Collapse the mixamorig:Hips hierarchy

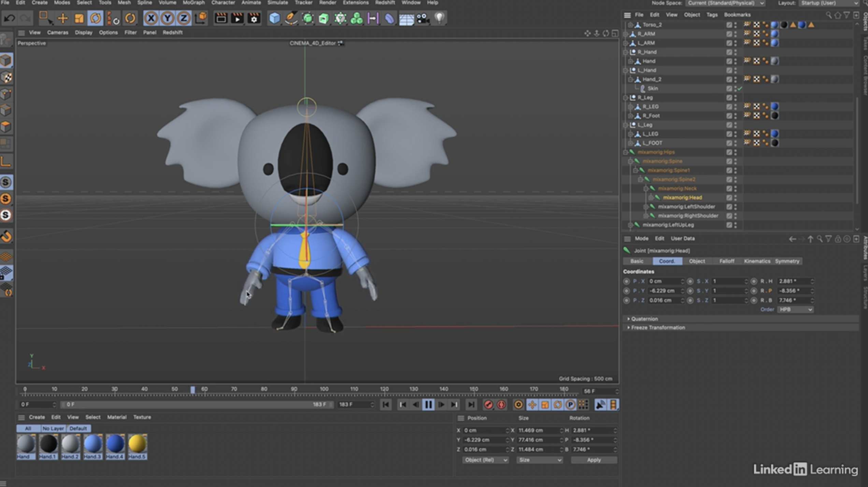625,152
